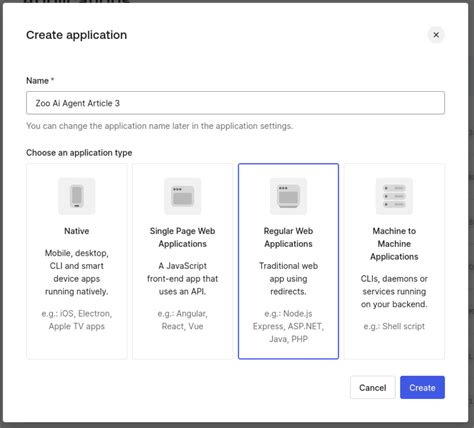Click the Single Page Web Applications browser icon
474x428 pixels.
tap(182, 196)
